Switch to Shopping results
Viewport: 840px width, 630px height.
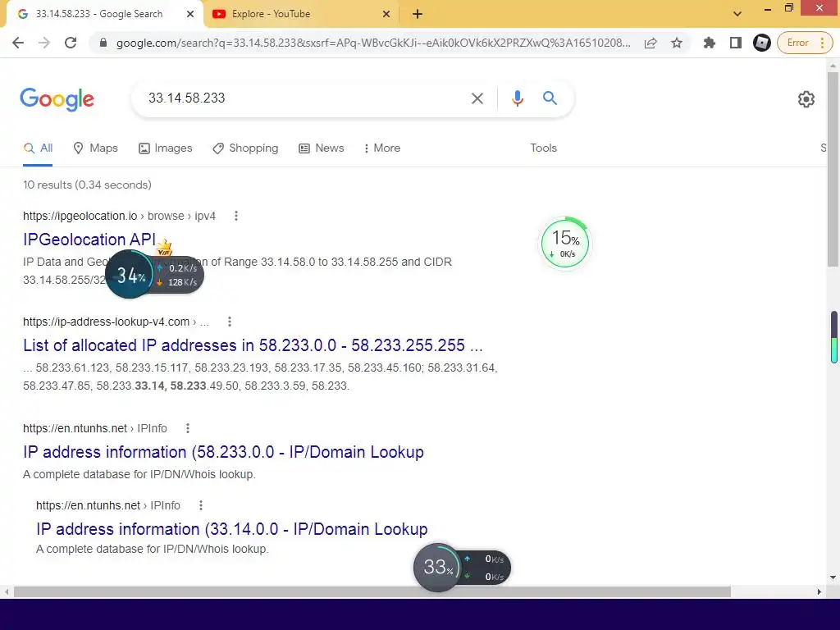click(245, 148)
